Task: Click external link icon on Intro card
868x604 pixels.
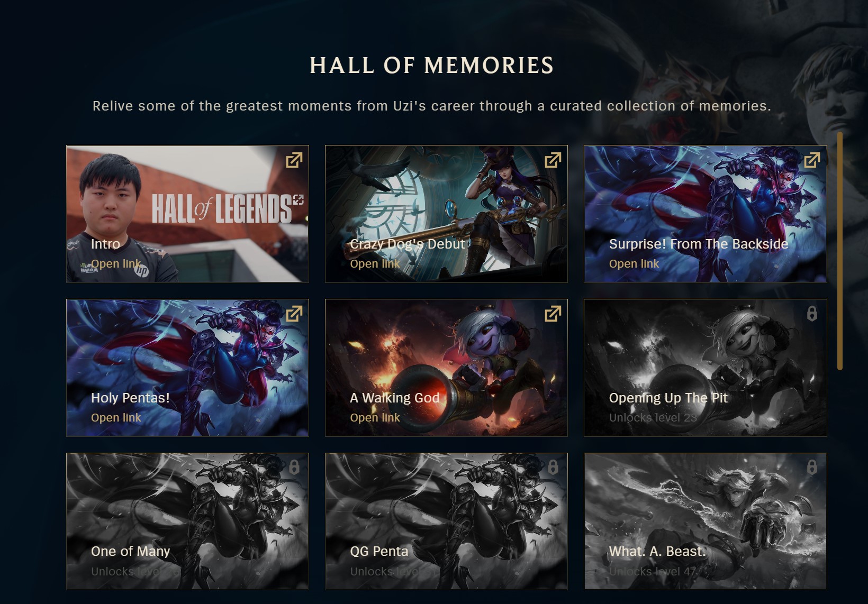Action: point(294,160)
